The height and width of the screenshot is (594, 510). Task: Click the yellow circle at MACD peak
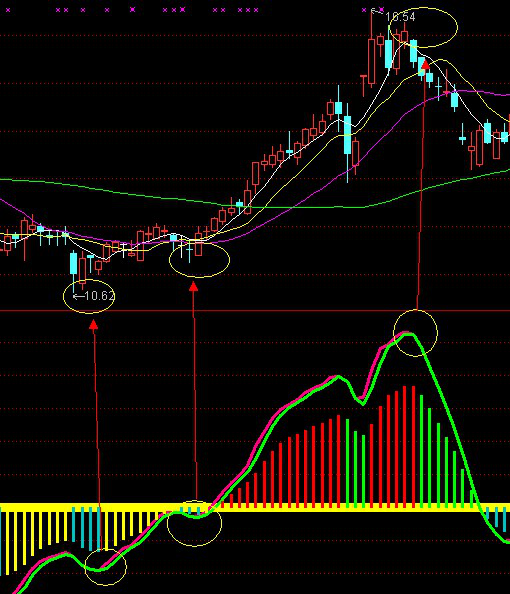416,333
